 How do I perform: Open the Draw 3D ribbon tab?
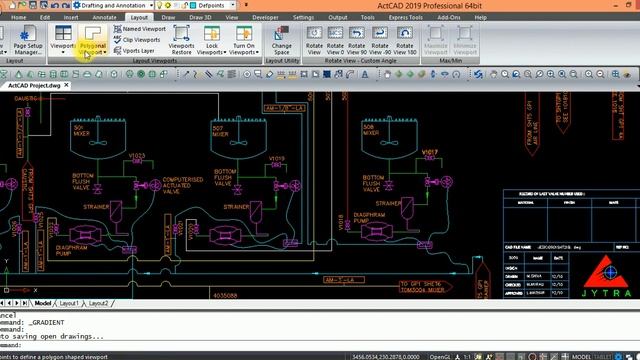(x=200, y=17)
